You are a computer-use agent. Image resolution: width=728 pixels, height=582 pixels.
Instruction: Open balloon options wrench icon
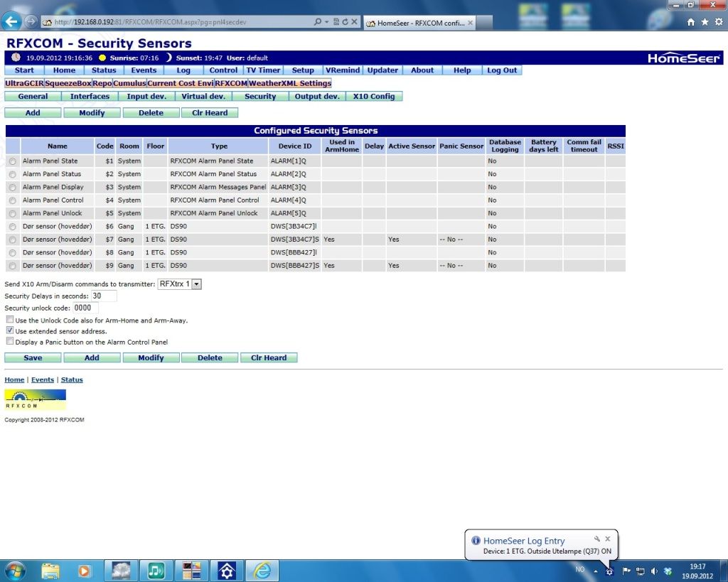pyautogui.click(x=597, y=539)
